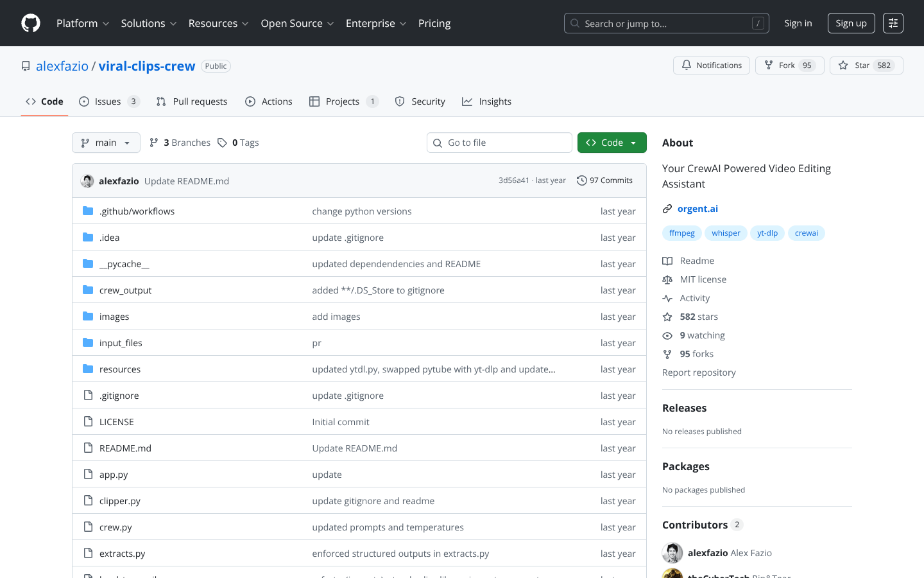Expand the main branch dropdown
The width and height of the screenshot is (924, 578).
[106, 143]
